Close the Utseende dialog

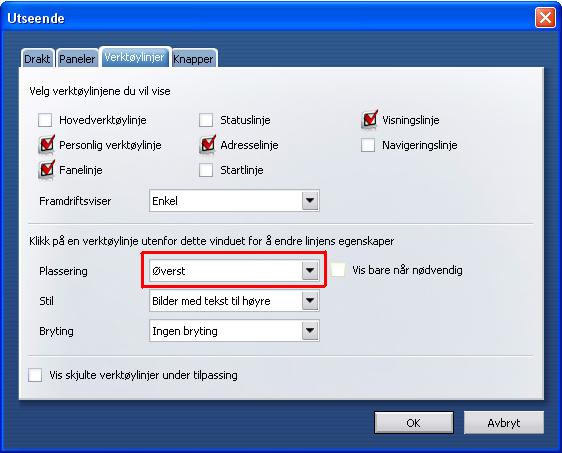pyautogui.click(x=545, y=17)
